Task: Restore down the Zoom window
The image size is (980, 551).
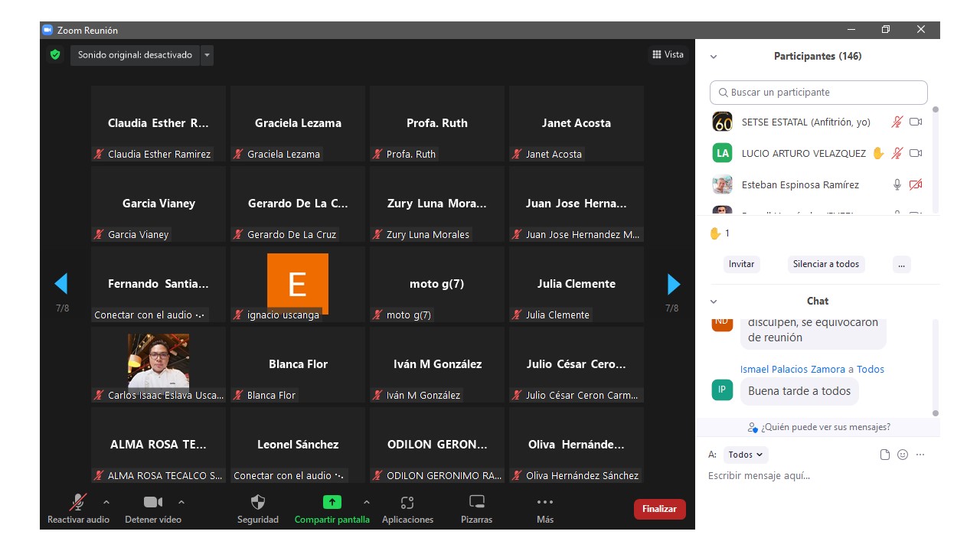Action: pos(886,30)
